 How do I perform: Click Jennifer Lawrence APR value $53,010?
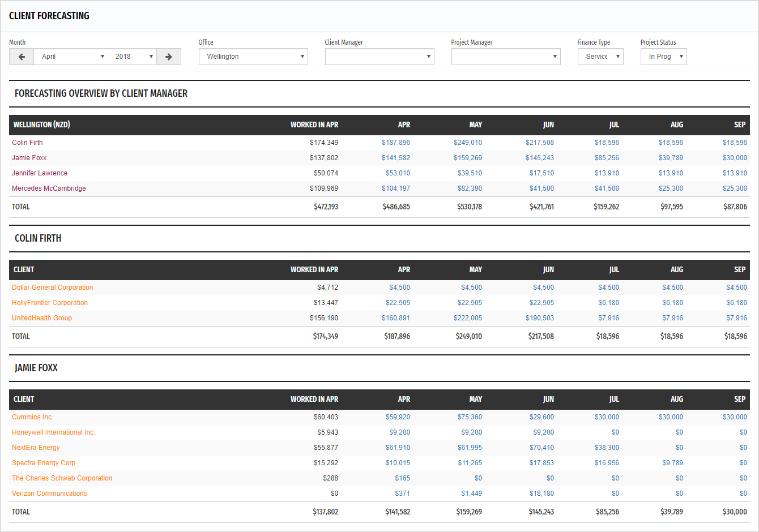click(x=398, y=173)
